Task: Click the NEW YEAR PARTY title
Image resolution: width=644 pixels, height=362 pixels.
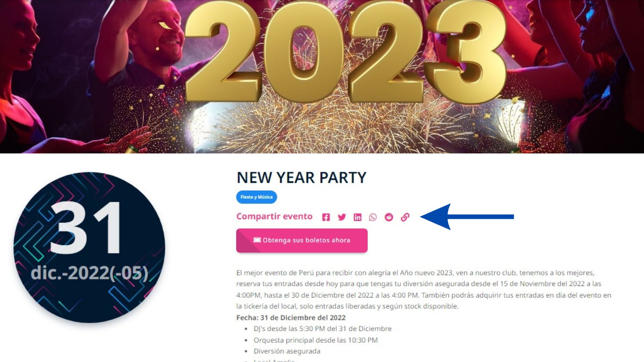Action: pos(302,177)
